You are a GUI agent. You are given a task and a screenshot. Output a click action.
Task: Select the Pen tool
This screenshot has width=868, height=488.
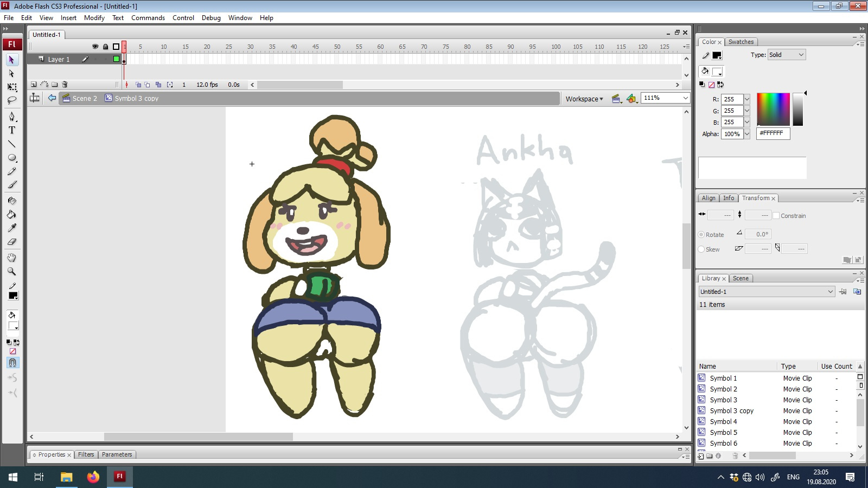pyautogui.click(x=11, y=117)
